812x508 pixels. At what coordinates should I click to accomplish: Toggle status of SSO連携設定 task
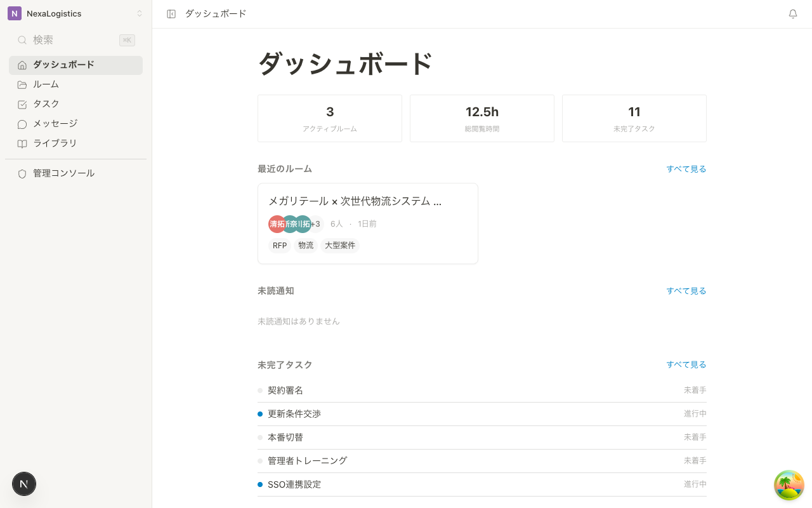coord(260,484)
